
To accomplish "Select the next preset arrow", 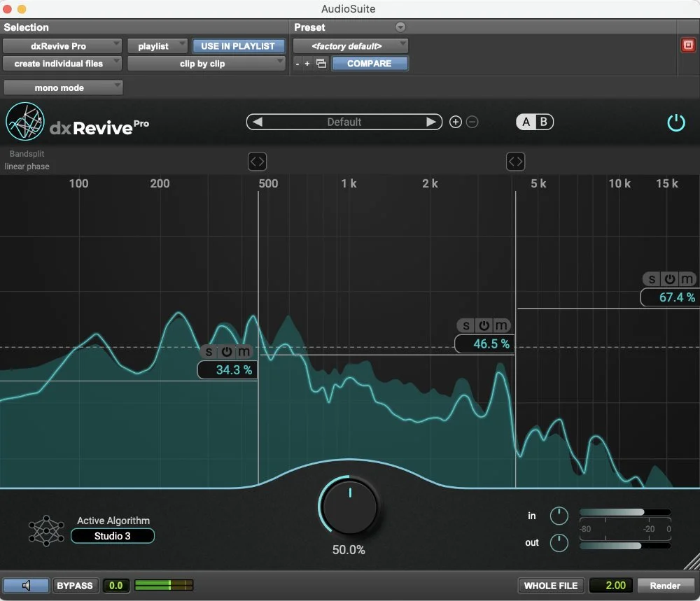I will click(430, 122).
